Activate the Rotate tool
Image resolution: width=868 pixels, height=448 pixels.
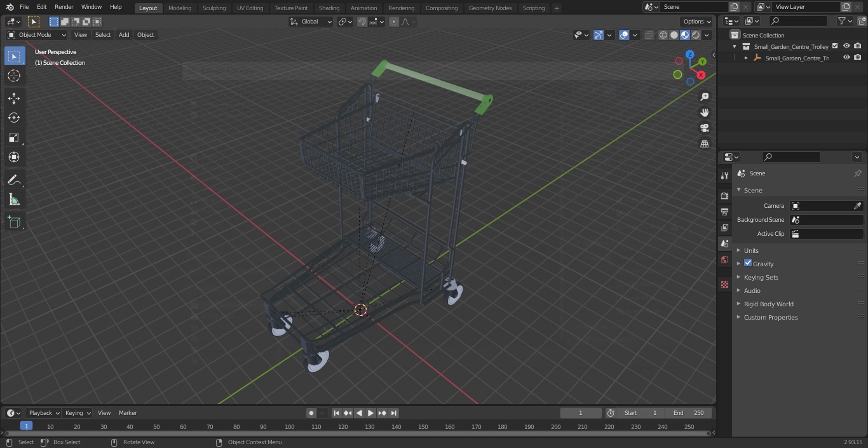pyautogui.click(x=14, y=118)
